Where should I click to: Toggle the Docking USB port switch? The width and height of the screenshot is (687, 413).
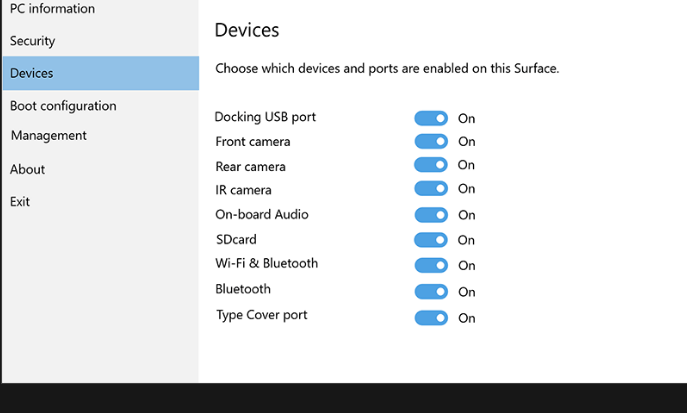pyautogui.click(x=431, y=118)
